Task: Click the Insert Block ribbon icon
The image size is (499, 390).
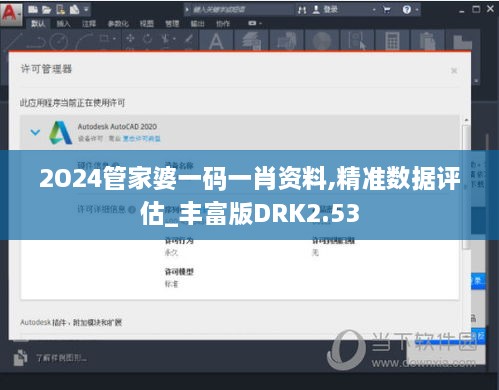Action: click(x=287, y=41)
